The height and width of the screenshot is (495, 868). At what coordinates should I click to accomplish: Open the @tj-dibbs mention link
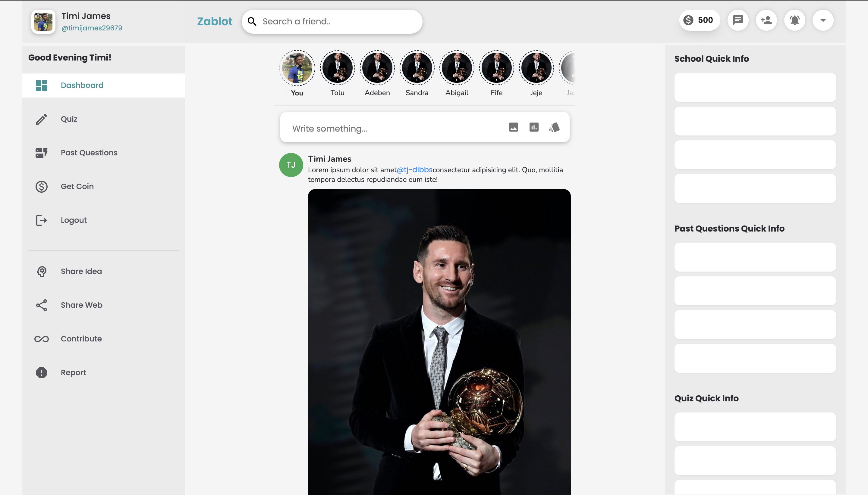pos(414,170)
